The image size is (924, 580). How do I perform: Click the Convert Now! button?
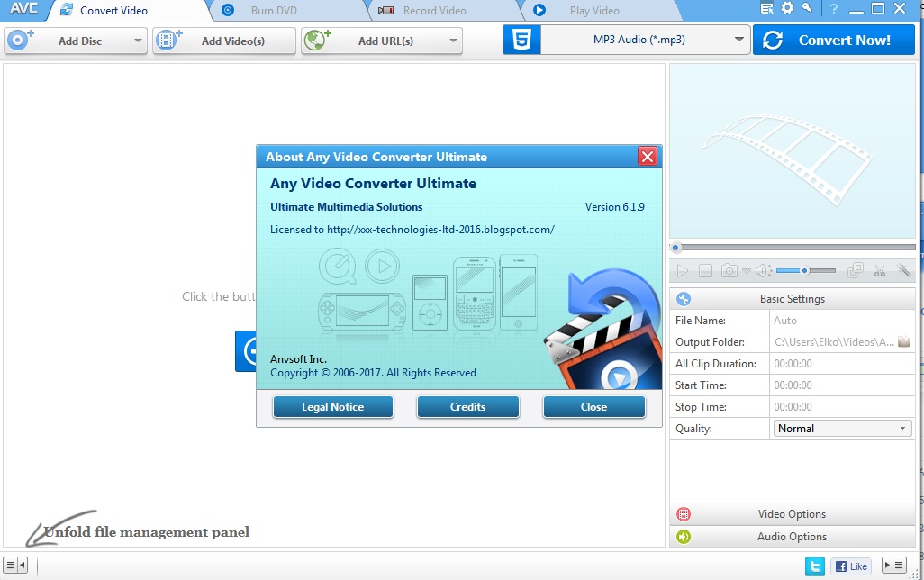[834, 41]
